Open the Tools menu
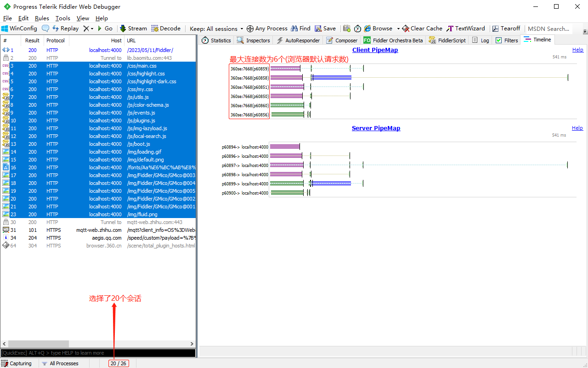 (x=63, y=18)
